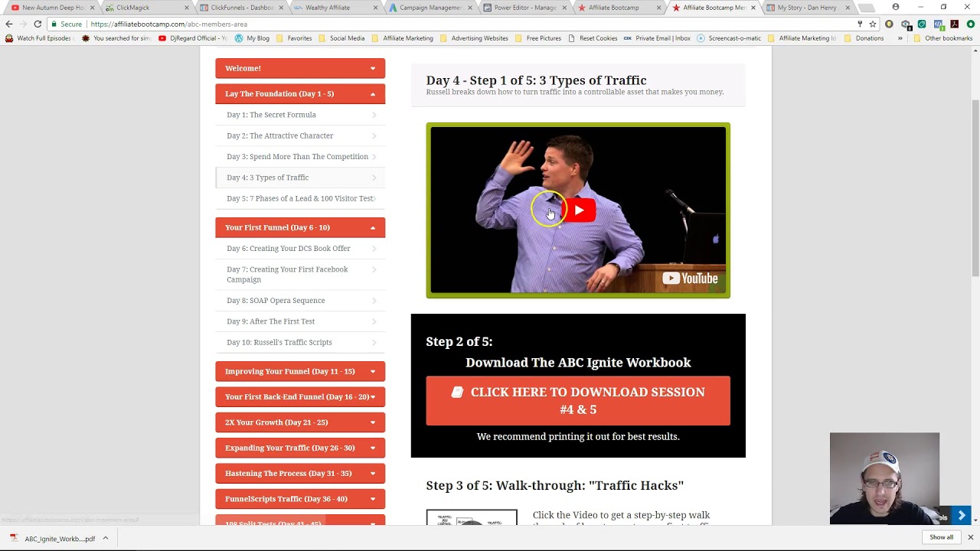
Task: Open download options arrow beside PDF
Action: (106, 539)
